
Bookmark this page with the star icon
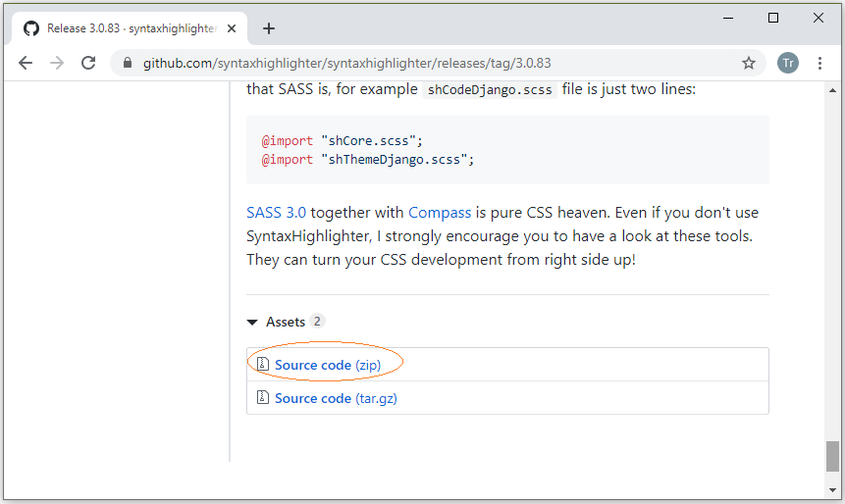(x=749, y=63)
